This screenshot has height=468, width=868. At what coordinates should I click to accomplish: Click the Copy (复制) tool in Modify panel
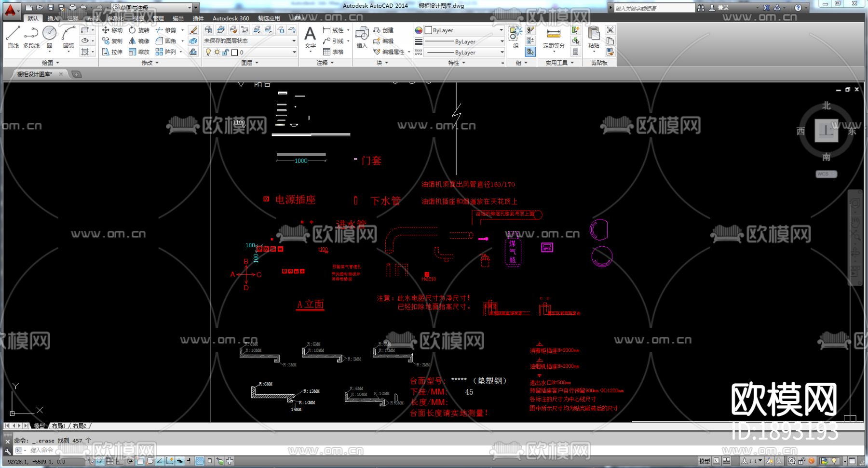click(x=112, y=41)
